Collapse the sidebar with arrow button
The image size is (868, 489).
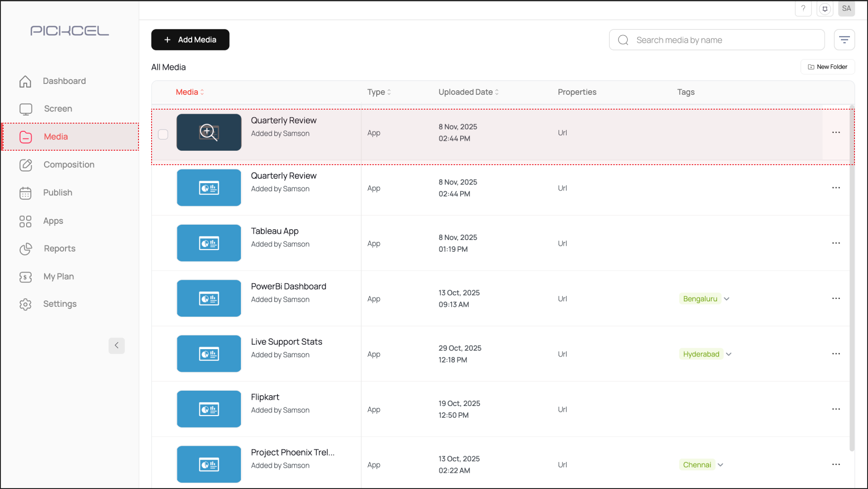coord(116,346)
